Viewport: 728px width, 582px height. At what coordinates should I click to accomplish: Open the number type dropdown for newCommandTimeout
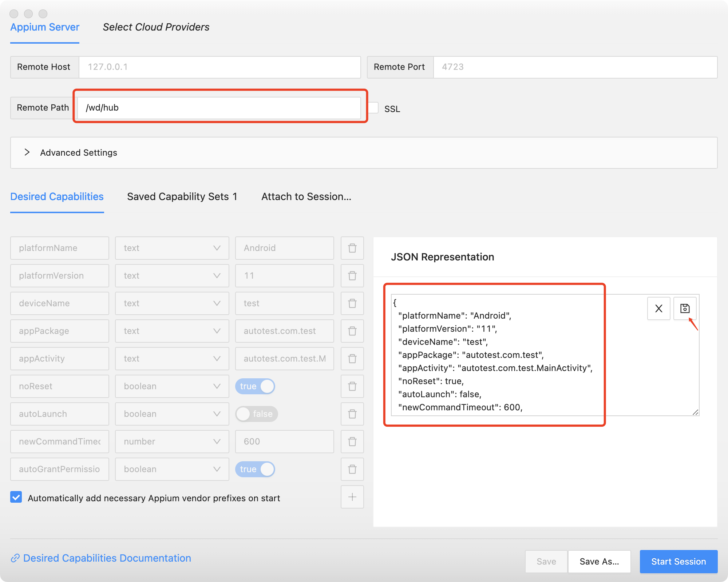click(x=172, y=442)
